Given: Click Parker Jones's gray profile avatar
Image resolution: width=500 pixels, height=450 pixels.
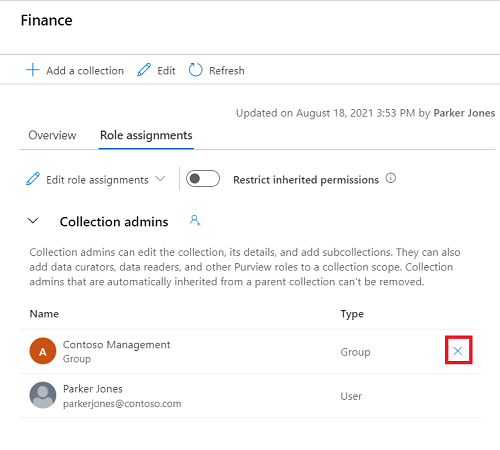Looking at the screenshot, I should coord(43,395).
